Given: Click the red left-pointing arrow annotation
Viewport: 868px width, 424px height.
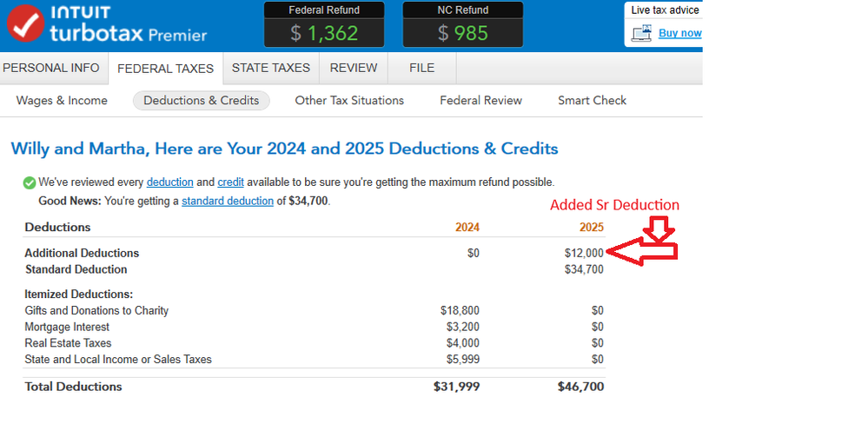Looking at the screenshot, I should (641, 252).
